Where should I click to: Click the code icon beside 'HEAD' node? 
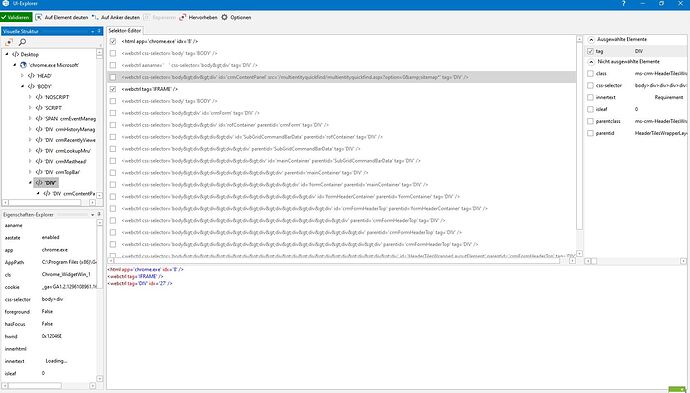click(31, 76)
